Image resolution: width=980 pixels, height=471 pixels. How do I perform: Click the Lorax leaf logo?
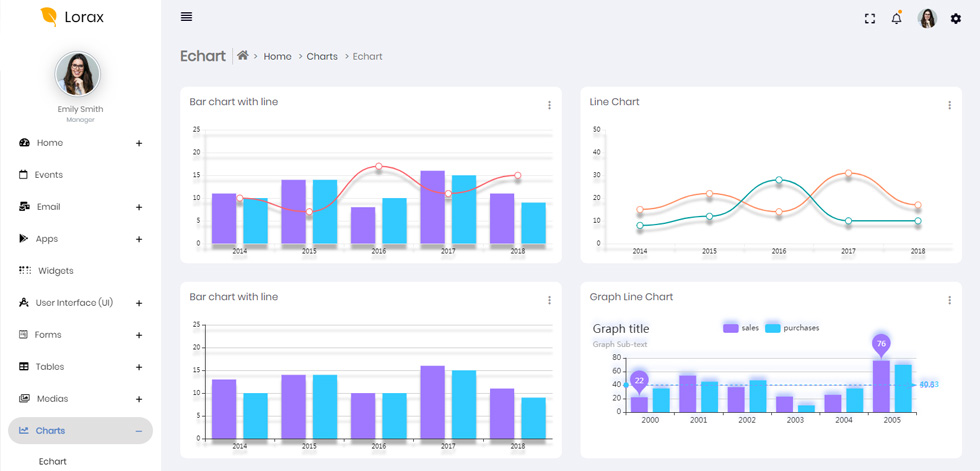click(x=49, y=17)
